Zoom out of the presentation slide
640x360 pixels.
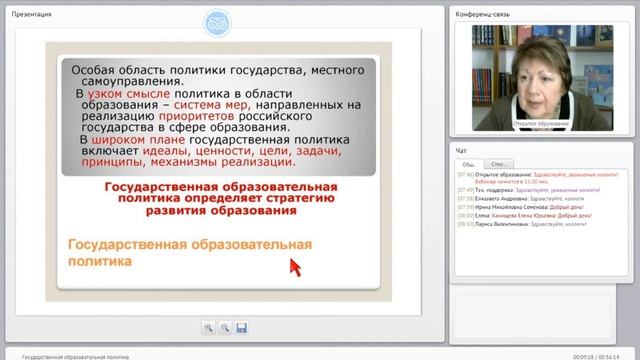[x=225, y=328]
